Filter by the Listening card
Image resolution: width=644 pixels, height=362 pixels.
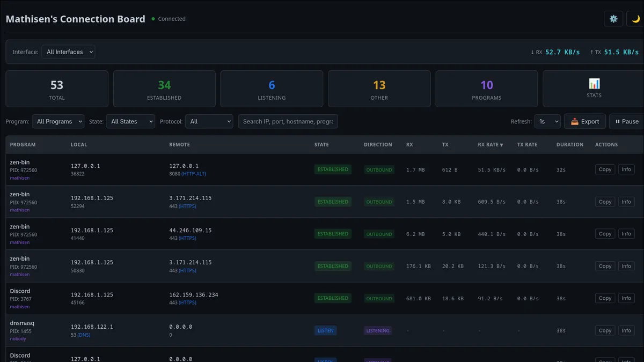point(272,89)
